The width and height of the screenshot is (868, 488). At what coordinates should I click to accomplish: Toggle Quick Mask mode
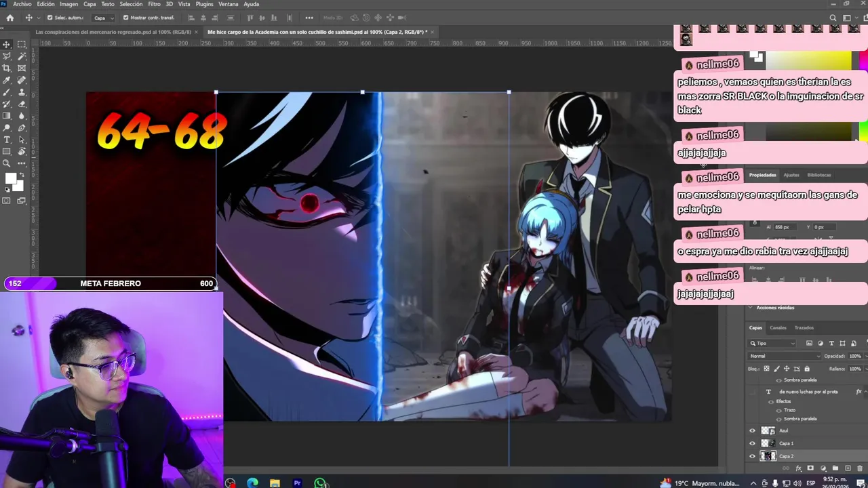6,201
